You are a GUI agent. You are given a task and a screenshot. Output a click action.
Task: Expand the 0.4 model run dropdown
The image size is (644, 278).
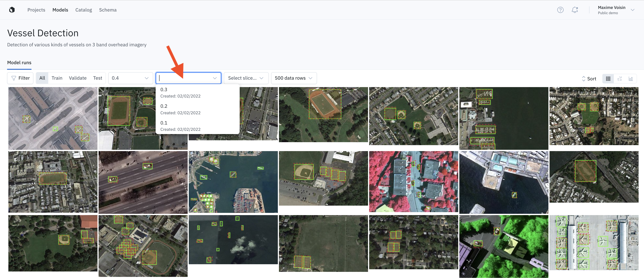tap(130, 78)
